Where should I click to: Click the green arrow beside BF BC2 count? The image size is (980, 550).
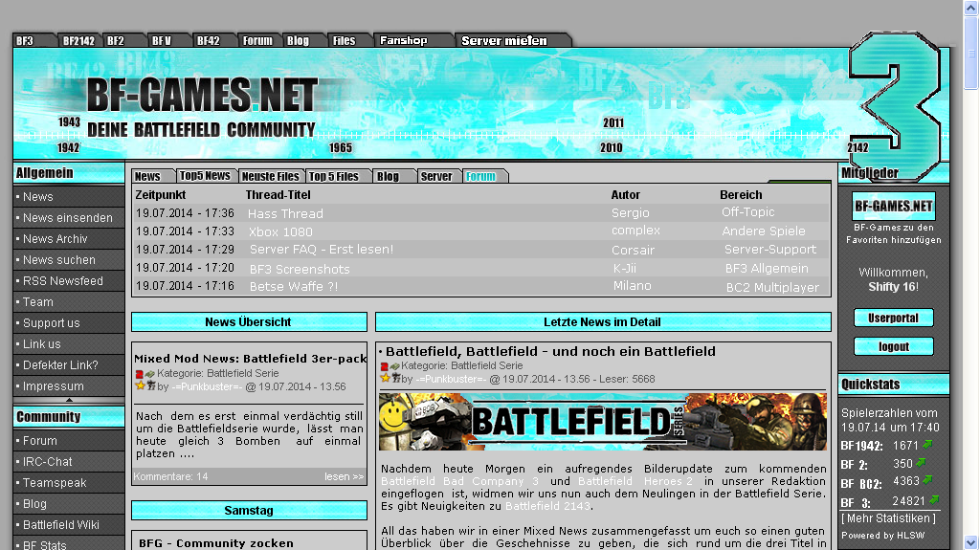coord(927,481)
